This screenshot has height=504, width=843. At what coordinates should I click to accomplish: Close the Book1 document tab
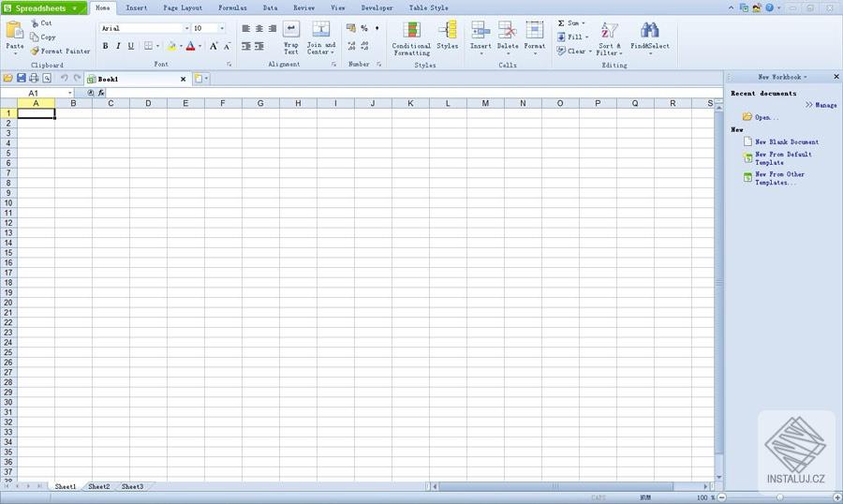pos(183,79)
